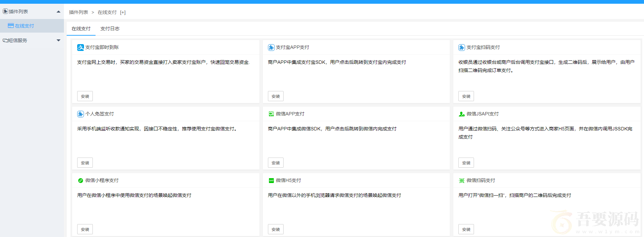Install the 微信H5支付 plugin
Image resolution: width=644 pixels, height=237 pixels.
pos(276,229)
